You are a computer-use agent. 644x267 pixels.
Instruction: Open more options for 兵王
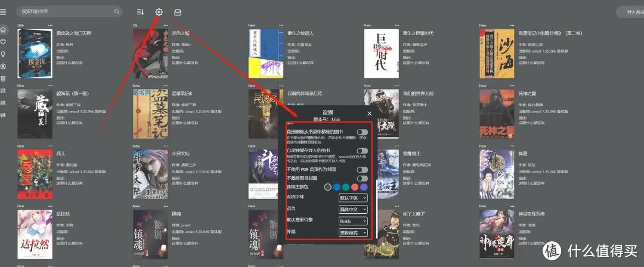pyautogui.click(x=50, y=146)
